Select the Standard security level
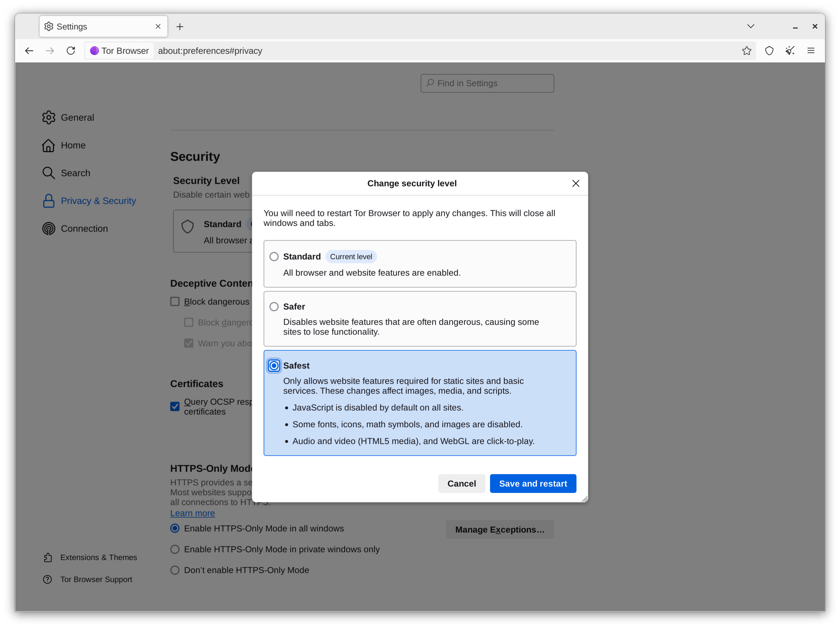Image resolution: width=840 pixels, height=628 pixels. (x=274, y=256)
